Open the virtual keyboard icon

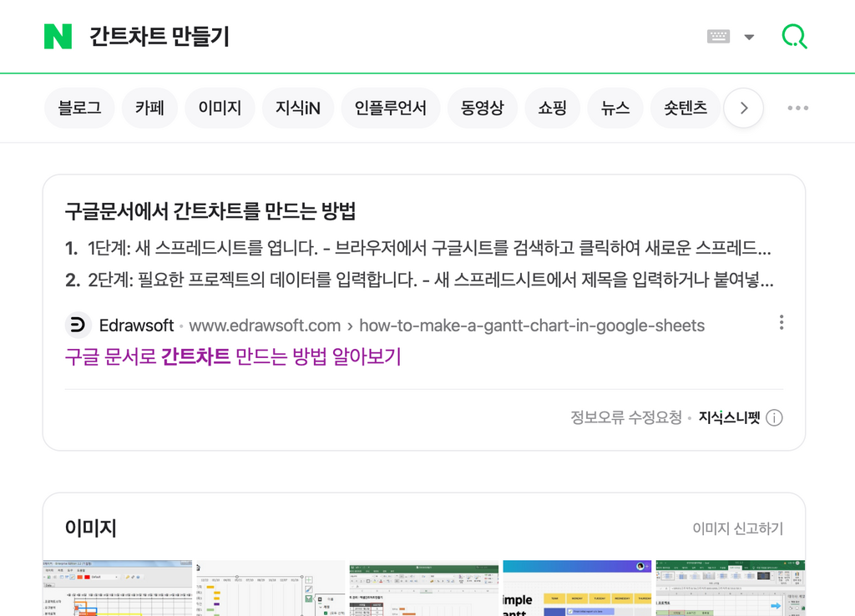718,37
